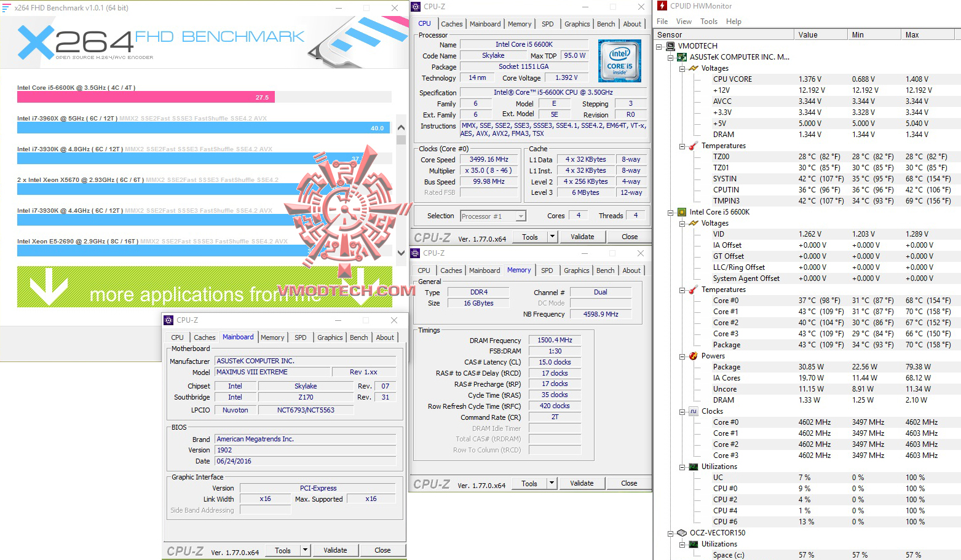Open the Tools dropdown arrow in CPU-Z
Viewport: 961px width, 560px height.
pyautogui.click(x=551, y=236)
